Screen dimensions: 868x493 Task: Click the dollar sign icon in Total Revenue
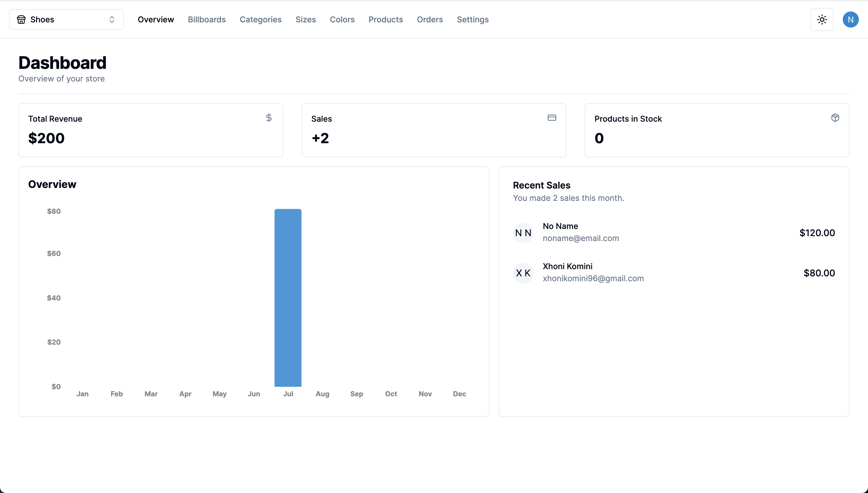pyautogui.click(x=269, y=118)
